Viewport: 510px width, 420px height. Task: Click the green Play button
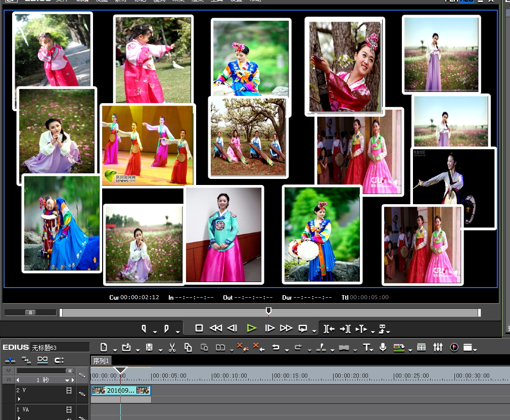coord(252,328)
